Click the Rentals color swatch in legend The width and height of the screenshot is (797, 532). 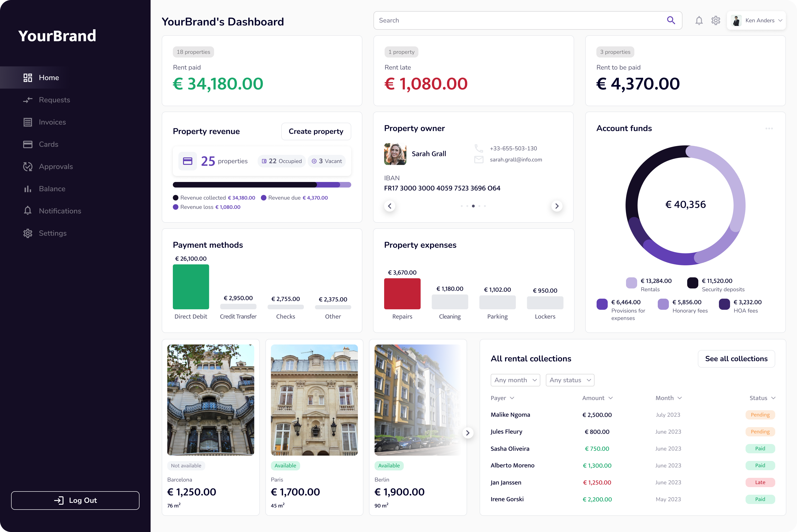click(x=631, y=283)
